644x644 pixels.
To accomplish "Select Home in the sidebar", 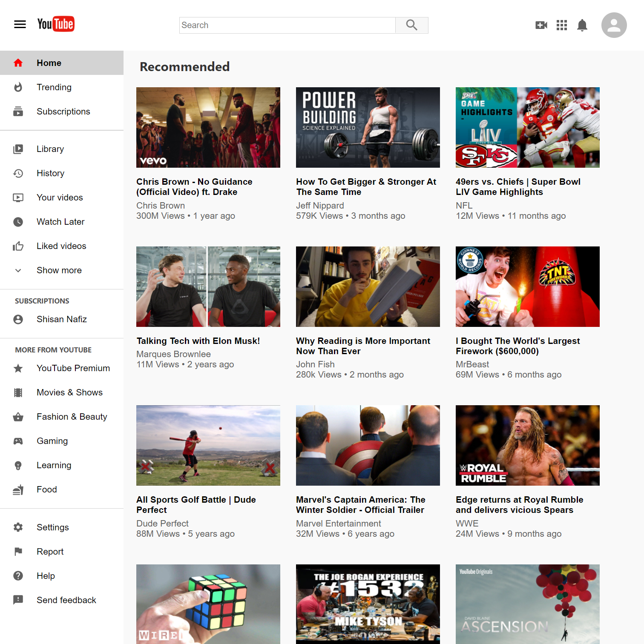I will point(49,63).
